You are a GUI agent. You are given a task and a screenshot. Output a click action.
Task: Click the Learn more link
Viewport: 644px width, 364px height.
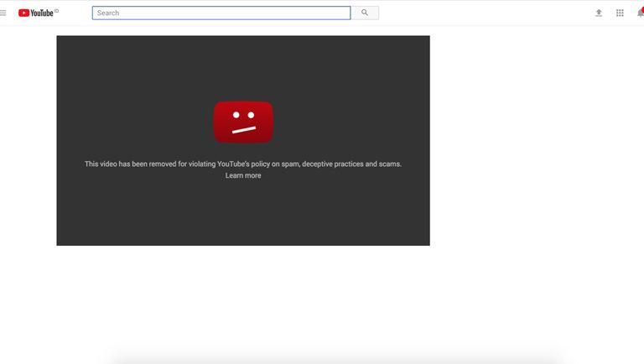coord(243,175)
